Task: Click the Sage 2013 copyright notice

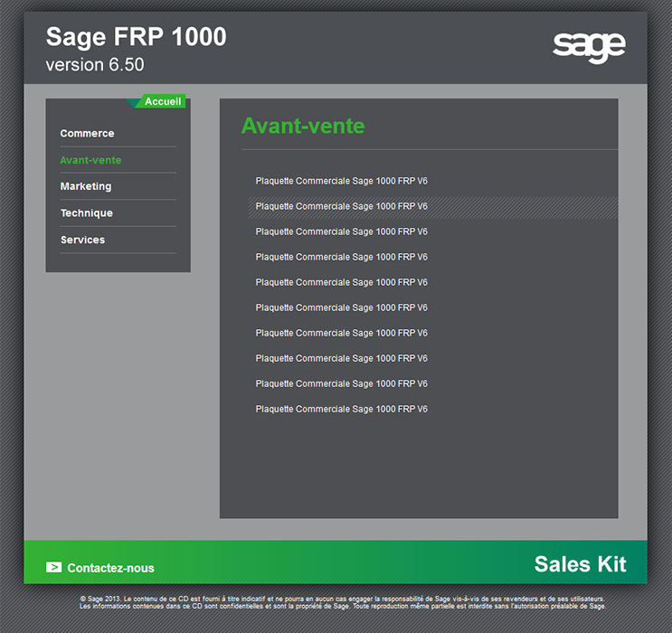Action: coord(343,602)
